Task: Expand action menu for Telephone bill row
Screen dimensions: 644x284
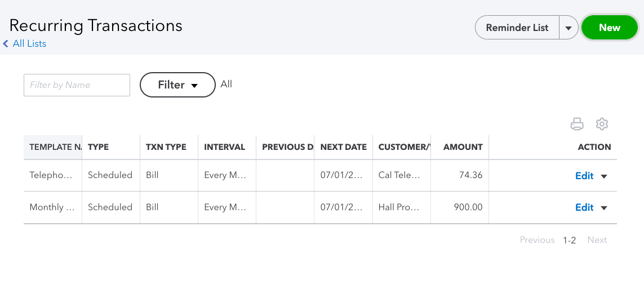Action: 604,176
